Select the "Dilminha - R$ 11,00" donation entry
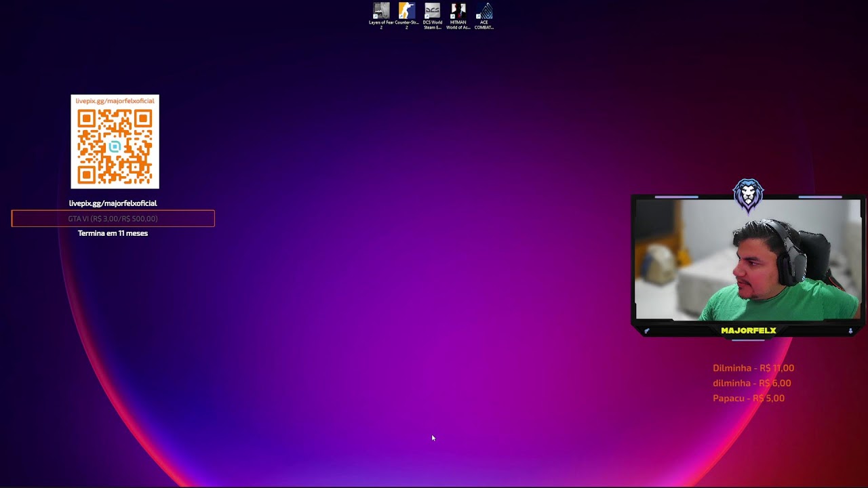The image size is (868, 488). (753, 368)
